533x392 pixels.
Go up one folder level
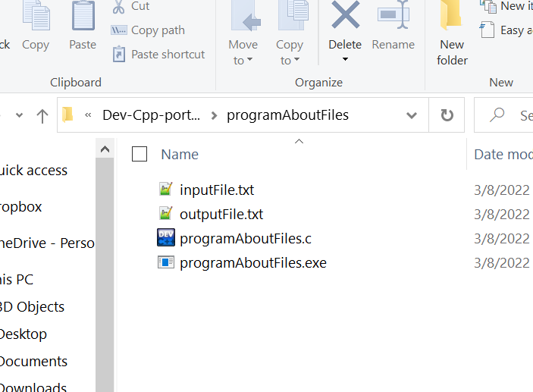click(x=42, y=115)
